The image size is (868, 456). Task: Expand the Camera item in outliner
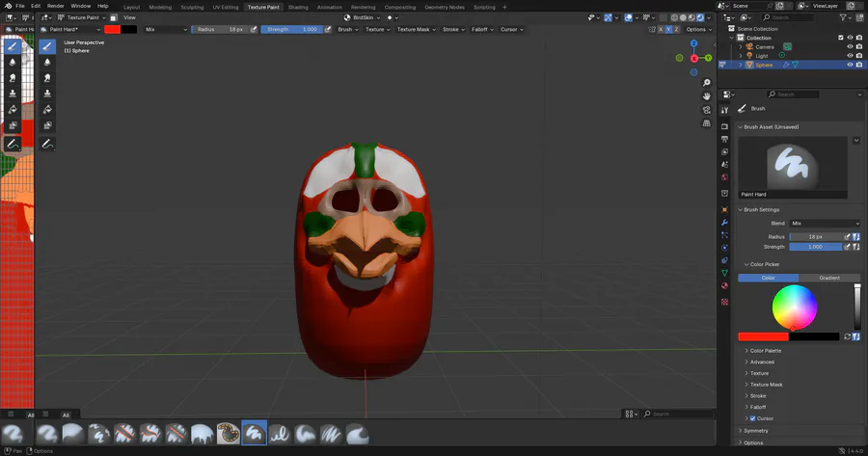click(x=741, y=47)
